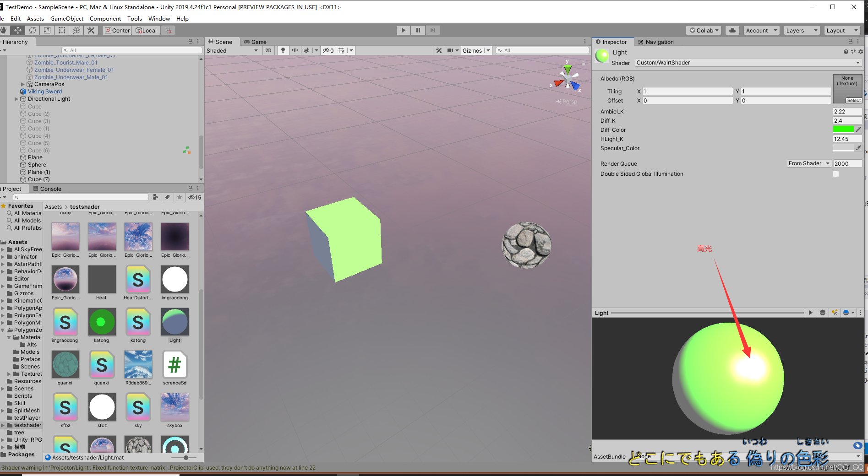Switch to the Game tab
868x476 pixels.
pos(255,42)
